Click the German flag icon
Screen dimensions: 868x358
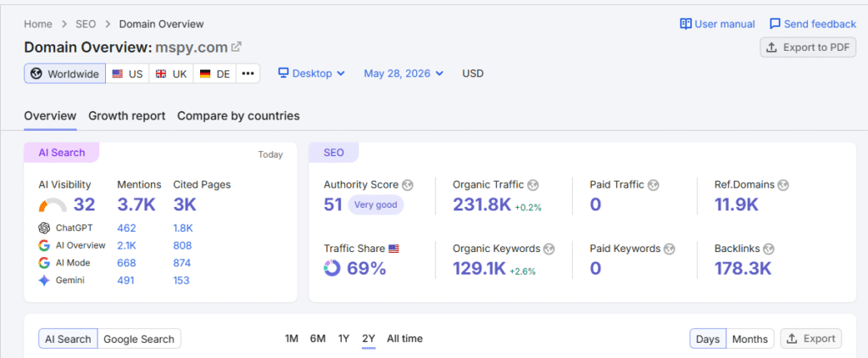click(x=205, y=74)
